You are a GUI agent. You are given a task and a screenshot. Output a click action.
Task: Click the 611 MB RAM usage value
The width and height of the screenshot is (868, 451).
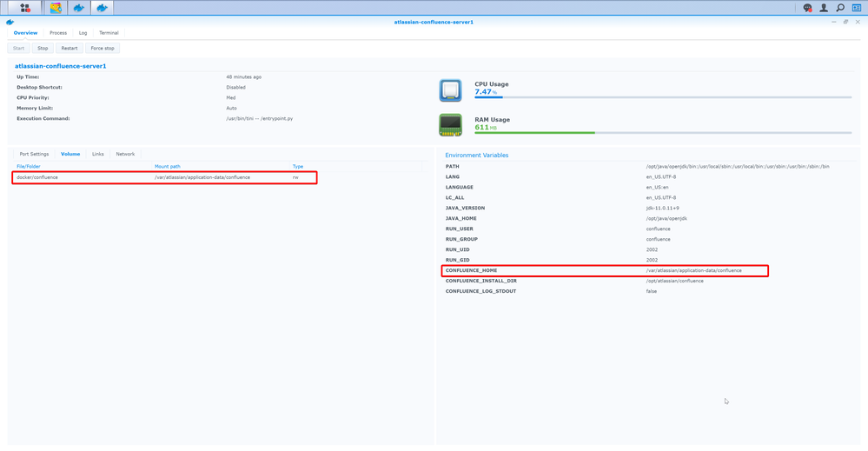click(x=486, y=127)
